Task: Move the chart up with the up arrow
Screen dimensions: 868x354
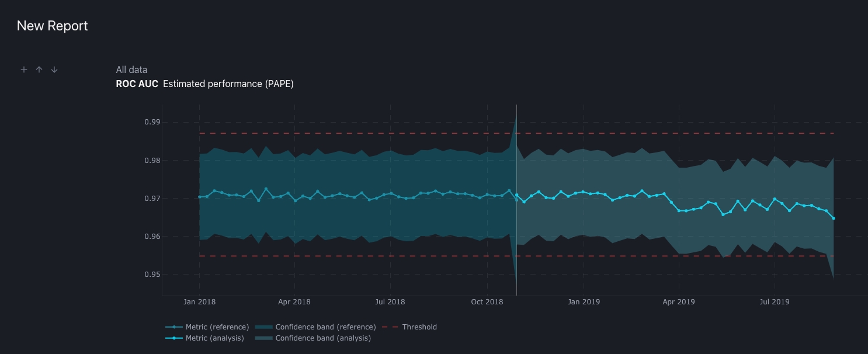Action: (x=39, y=70)
